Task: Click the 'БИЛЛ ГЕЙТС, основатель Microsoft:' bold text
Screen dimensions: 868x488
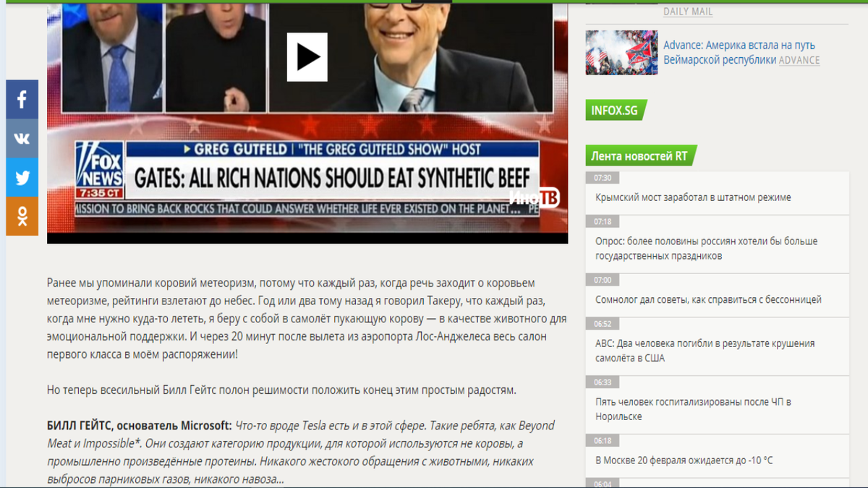Action: (x=140, y=425)
